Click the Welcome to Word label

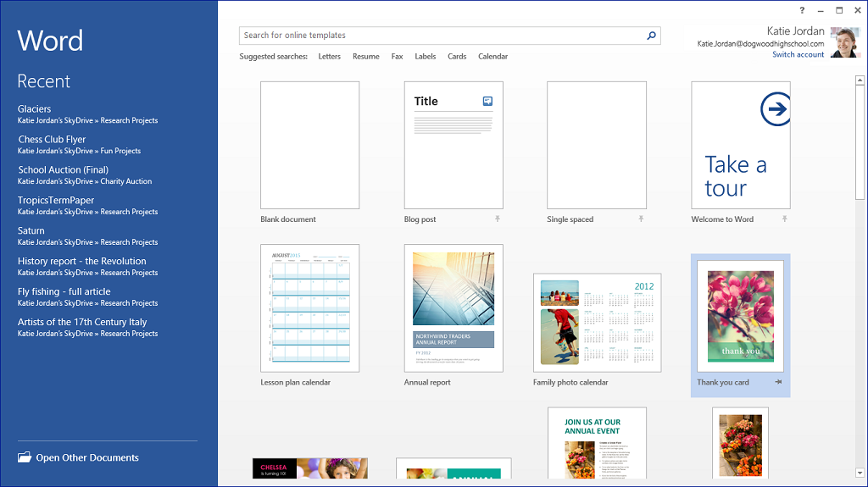(722, 219)
